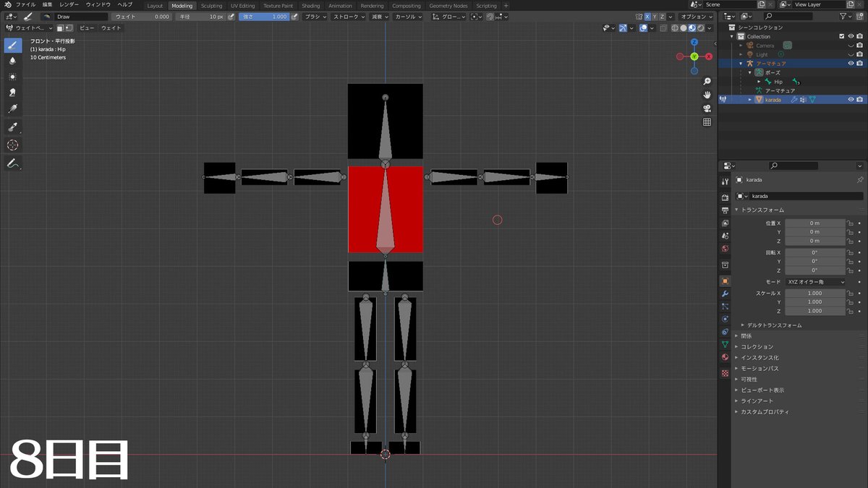Open the オプション dropdown
This screenshot has height=488, width=868.
click(x=696, y=16)
